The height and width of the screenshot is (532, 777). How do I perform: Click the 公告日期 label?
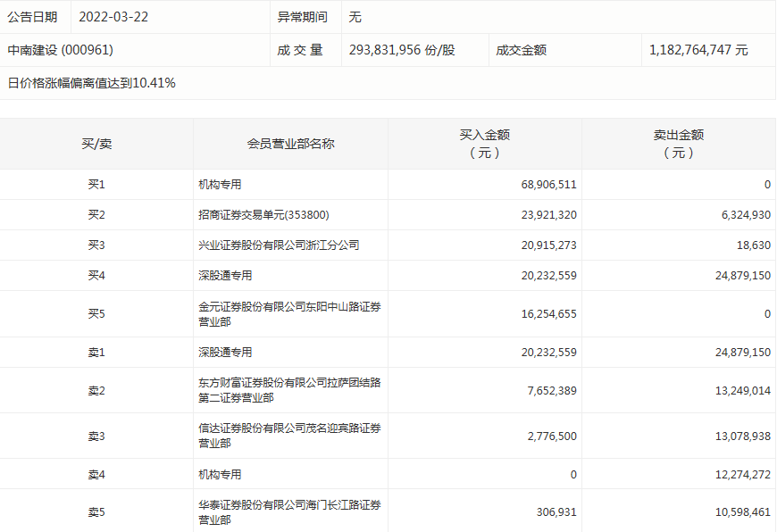pos(33,17)
